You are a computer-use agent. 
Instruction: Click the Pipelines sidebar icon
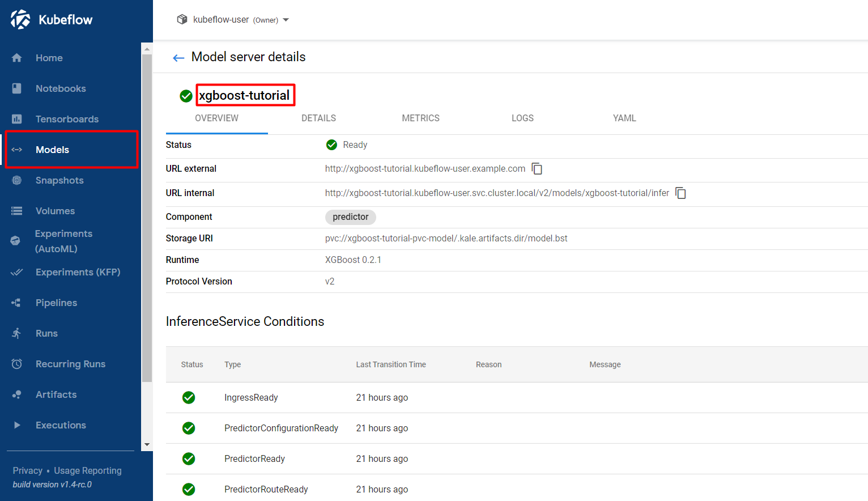(x=16, y=303)
